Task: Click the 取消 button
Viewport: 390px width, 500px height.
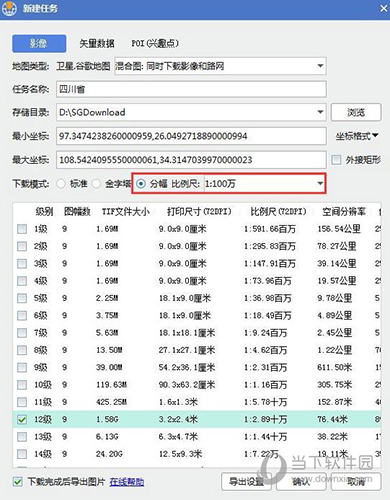Action: 356,481
